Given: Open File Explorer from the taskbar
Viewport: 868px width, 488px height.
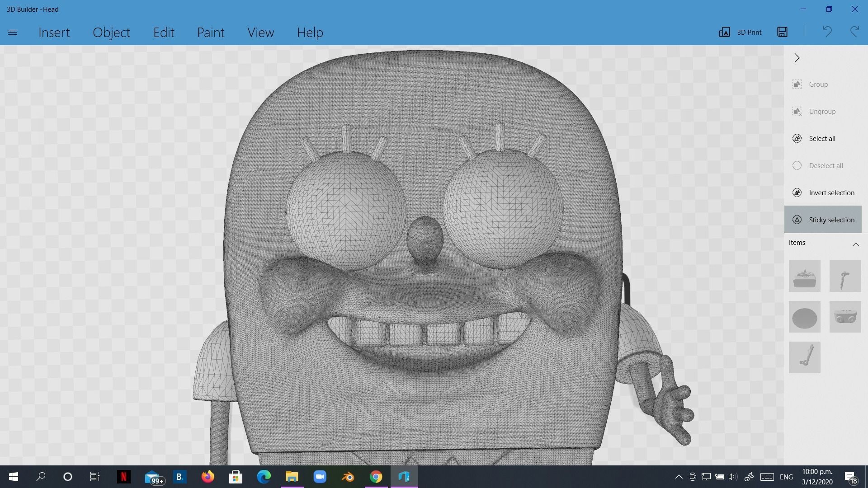Looking at the screenshot, I should pyautogui.click(x=292, y=477).
